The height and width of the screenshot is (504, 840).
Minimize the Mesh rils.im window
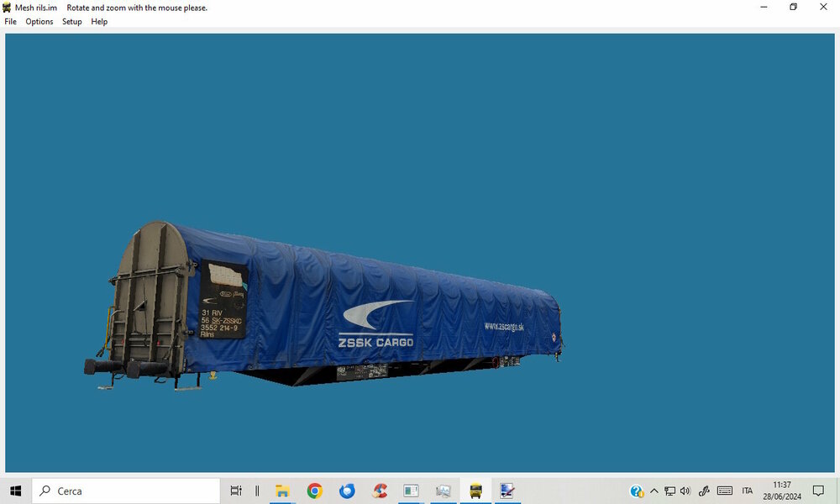click(764, 7)
